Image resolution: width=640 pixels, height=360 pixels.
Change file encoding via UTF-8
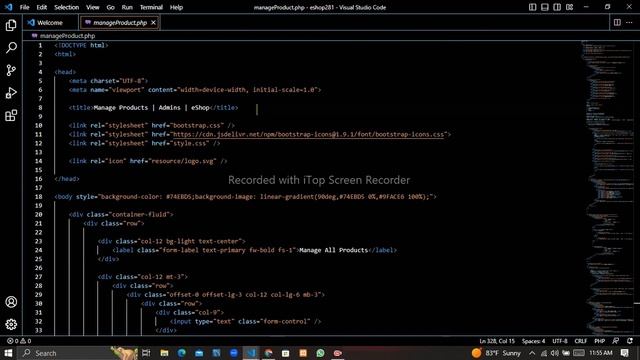560,341
